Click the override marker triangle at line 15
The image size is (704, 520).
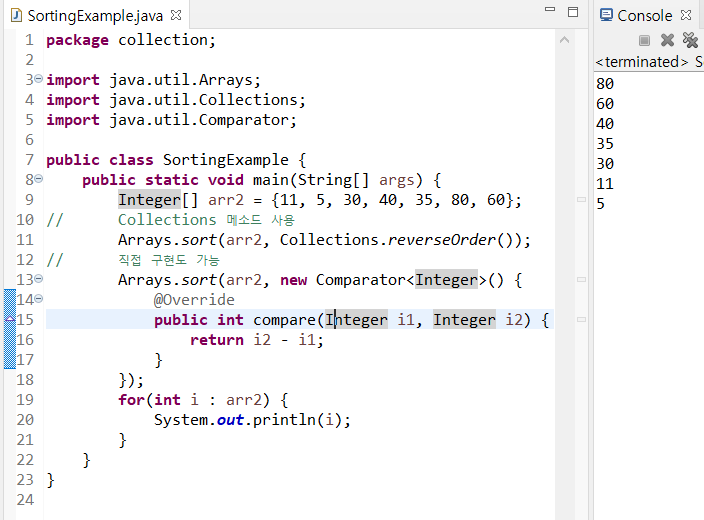point(10,318)
